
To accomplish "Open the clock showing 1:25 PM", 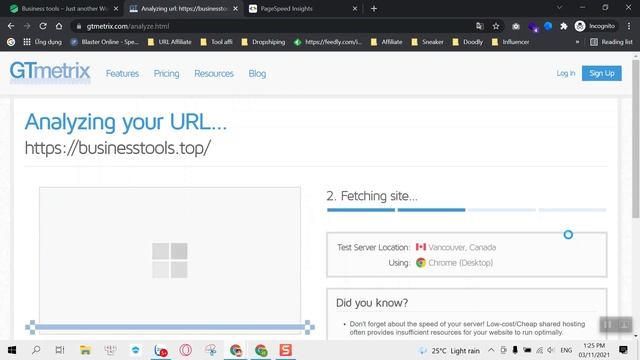I will point(594,350).
